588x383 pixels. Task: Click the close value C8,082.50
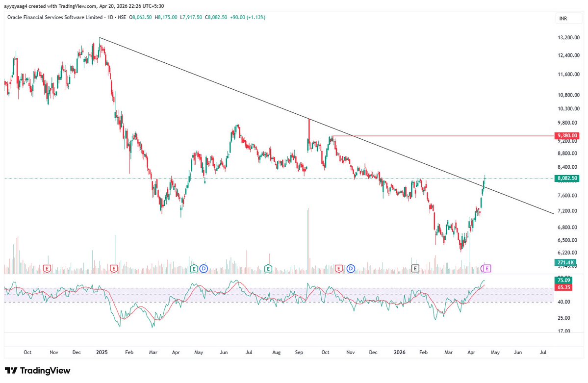coord(216,17)
